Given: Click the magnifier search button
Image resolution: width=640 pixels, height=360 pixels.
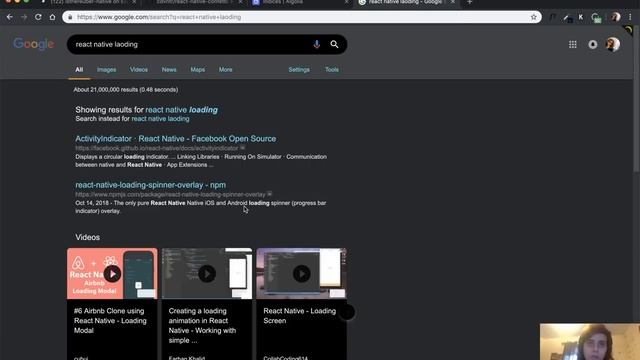Looking at the screenshot, I should tap(334, 44).
